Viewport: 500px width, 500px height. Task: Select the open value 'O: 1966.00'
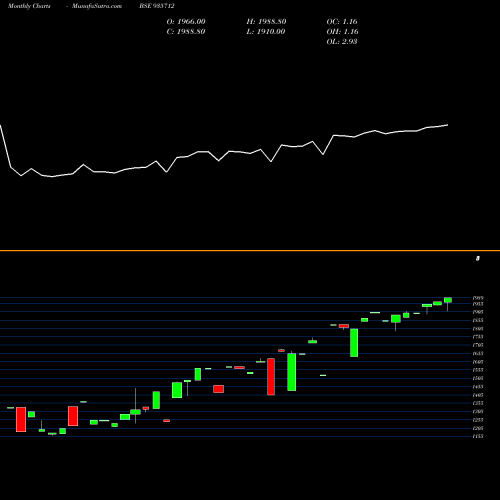[186, 22]
